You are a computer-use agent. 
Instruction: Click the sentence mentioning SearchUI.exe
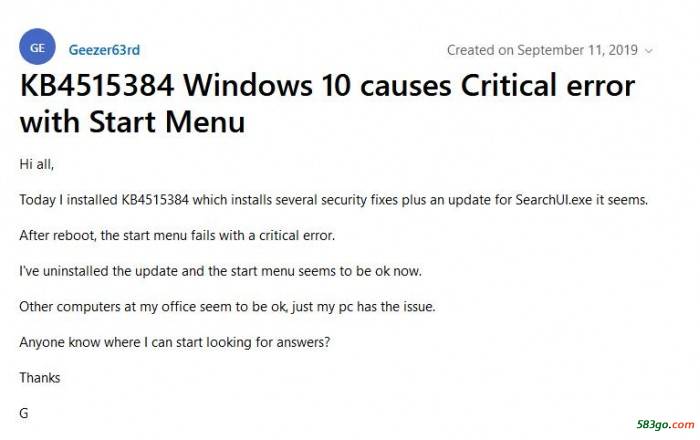click(x=333, y=200)
